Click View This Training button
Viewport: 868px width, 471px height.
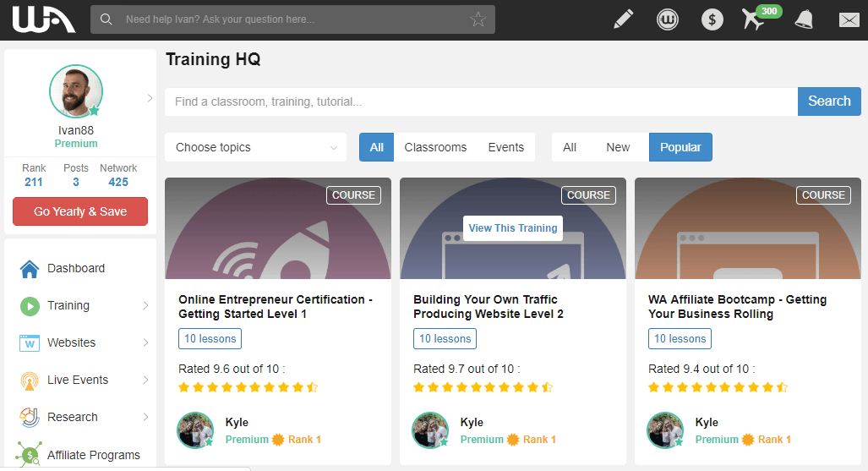[x=513, y=228]
